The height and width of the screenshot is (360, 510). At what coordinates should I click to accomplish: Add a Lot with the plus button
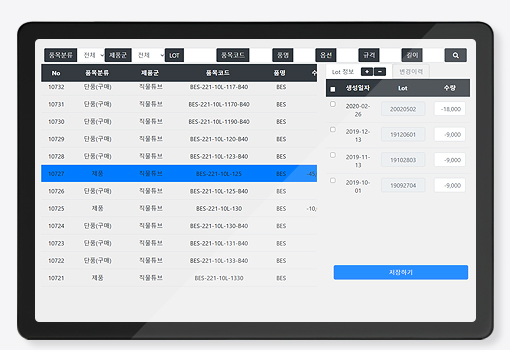coord(367,71)
